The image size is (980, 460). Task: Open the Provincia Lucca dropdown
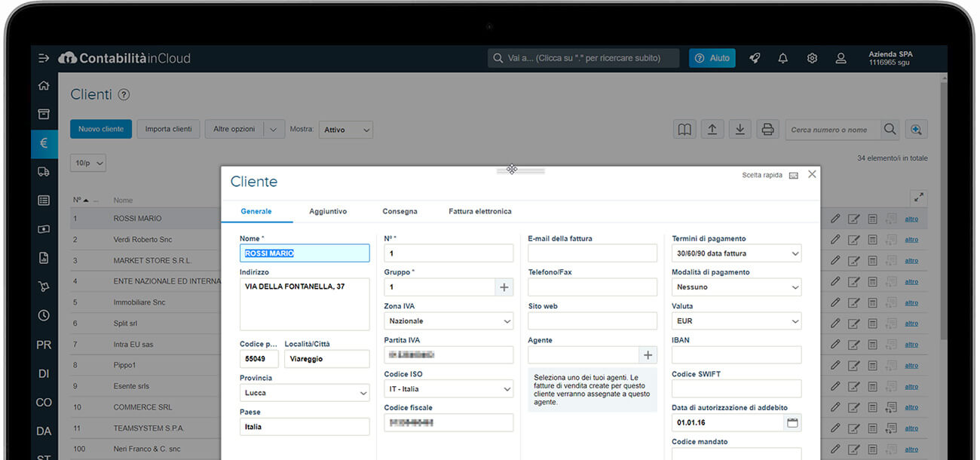[x=305, y=393]
